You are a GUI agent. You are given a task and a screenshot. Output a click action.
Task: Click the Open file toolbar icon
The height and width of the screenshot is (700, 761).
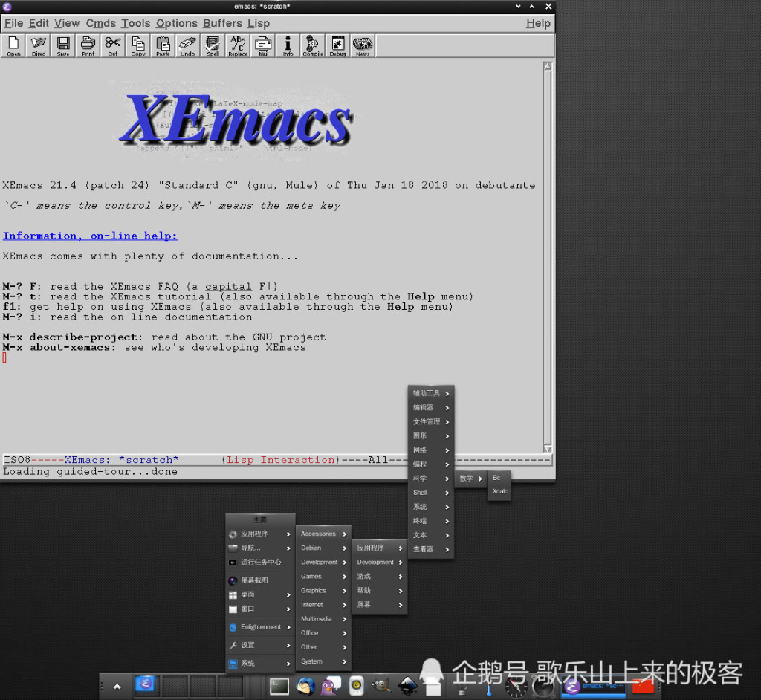tap(13, 46)
